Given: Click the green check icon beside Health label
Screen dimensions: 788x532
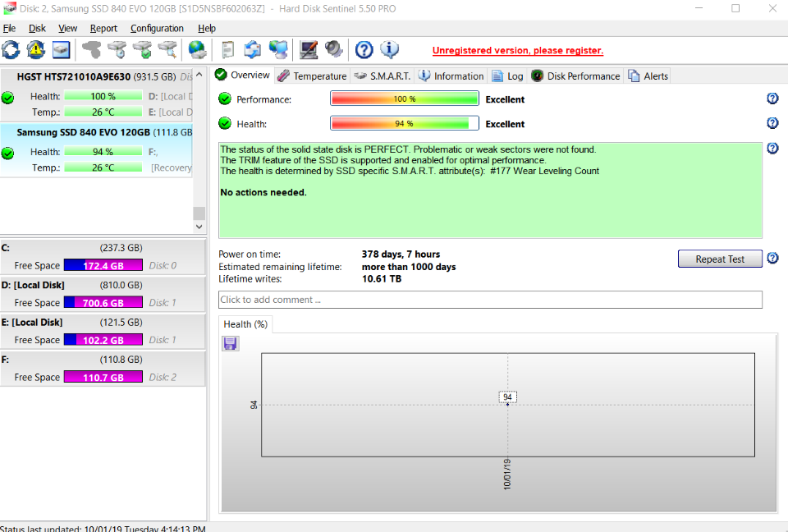Looking at the screenshot, I should (x=225, y=123).
